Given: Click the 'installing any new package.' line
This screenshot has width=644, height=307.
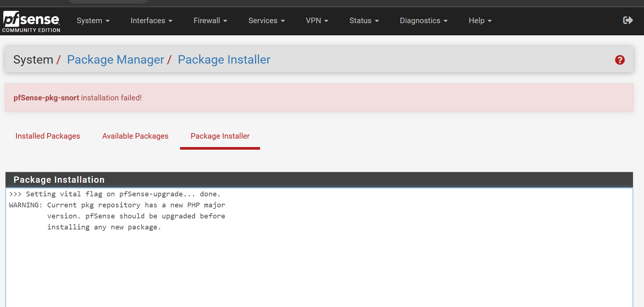Looking at the screenshot, I should [104, 227].
